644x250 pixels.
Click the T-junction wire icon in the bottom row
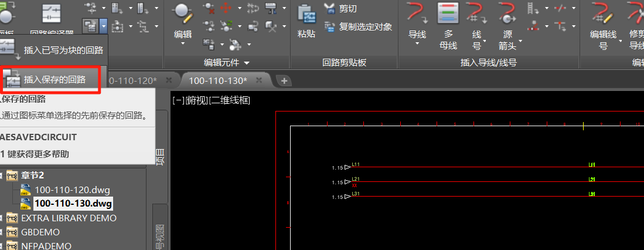coord(560,26)
